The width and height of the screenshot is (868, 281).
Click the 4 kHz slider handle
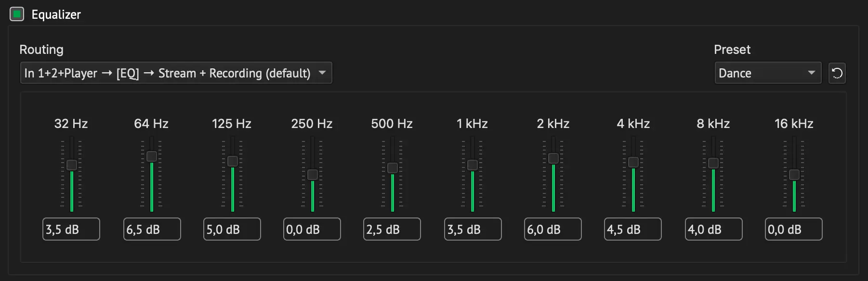pos(633,162)
